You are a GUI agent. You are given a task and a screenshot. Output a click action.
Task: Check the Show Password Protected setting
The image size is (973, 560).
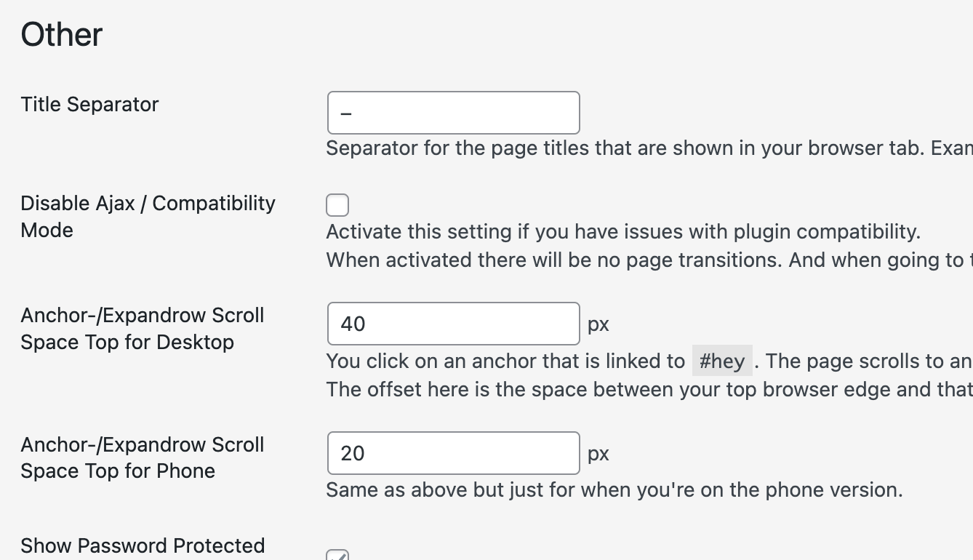point(337,556)
